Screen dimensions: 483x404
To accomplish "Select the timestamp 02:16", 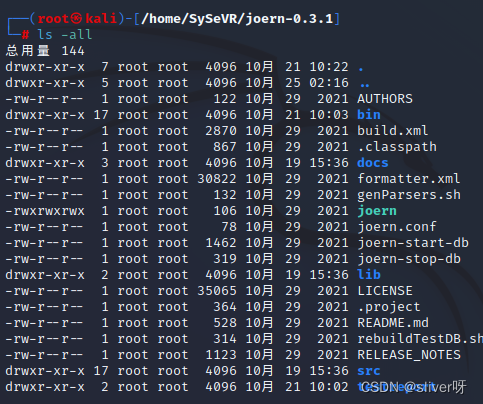I will [329, 83].
